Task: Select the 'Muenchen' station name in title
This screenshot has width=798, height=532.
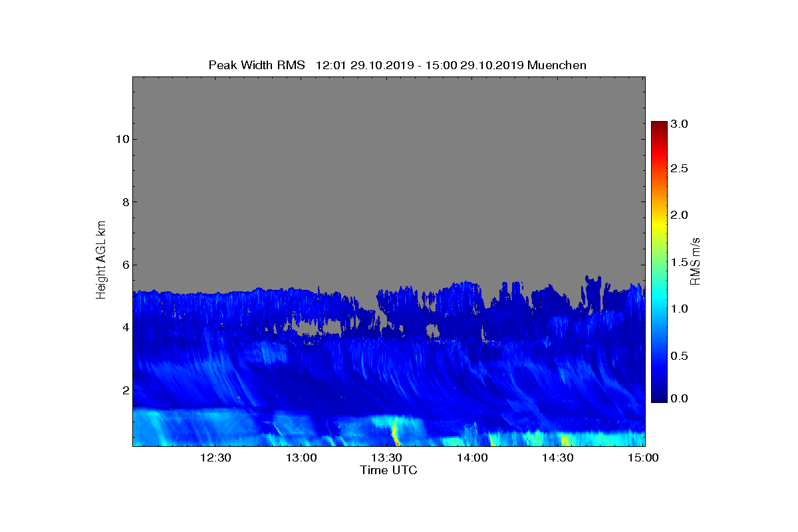Action: coord(557,65)
